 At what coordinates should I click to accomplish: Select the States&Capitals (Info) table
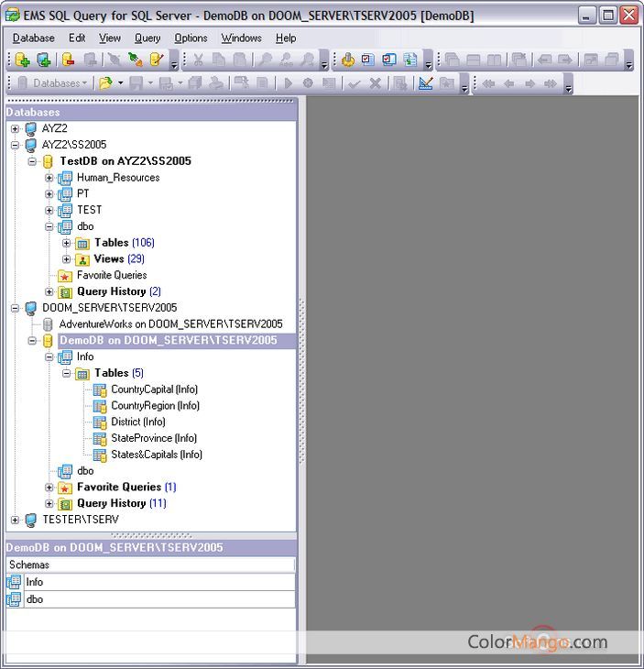tap(157, 455)
